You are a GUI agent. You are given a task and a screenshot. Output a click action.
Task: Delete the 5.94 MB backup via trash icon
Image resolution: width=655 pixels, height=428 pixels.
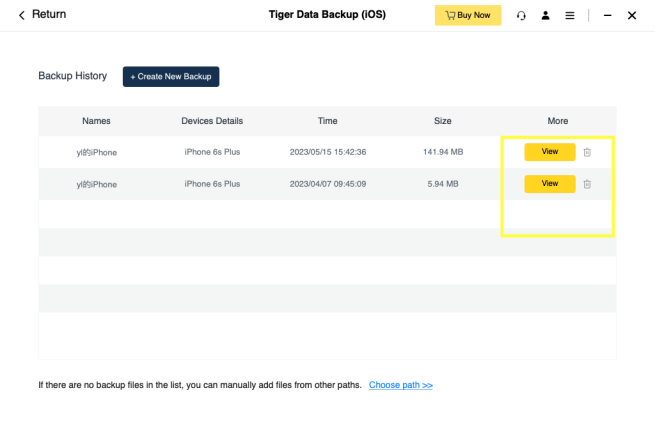point(587,184)
